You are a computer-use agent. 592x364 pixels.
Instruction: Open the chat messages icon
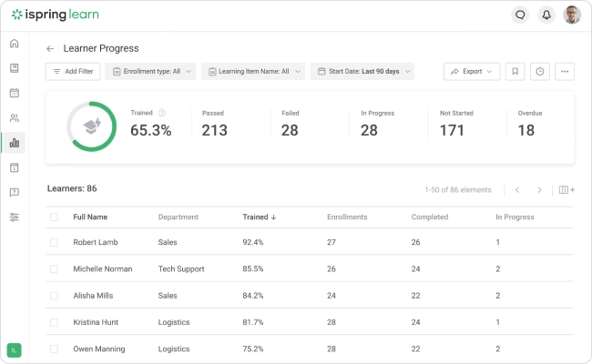[x=520, y=15]
